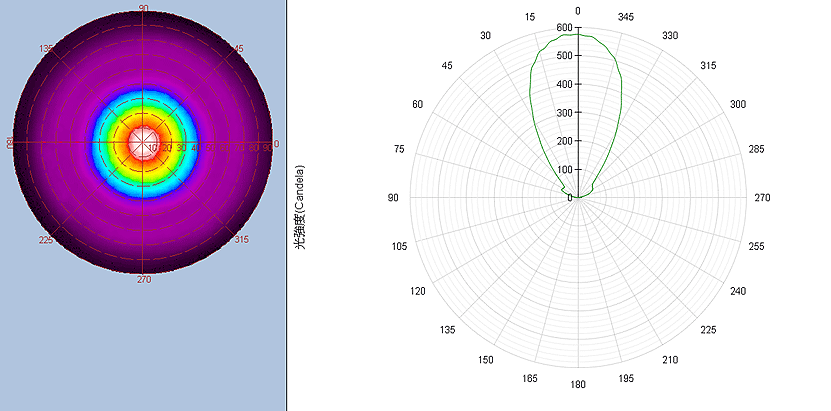
Task: Click the 330 degree angle label
Action: pos(671,36)
